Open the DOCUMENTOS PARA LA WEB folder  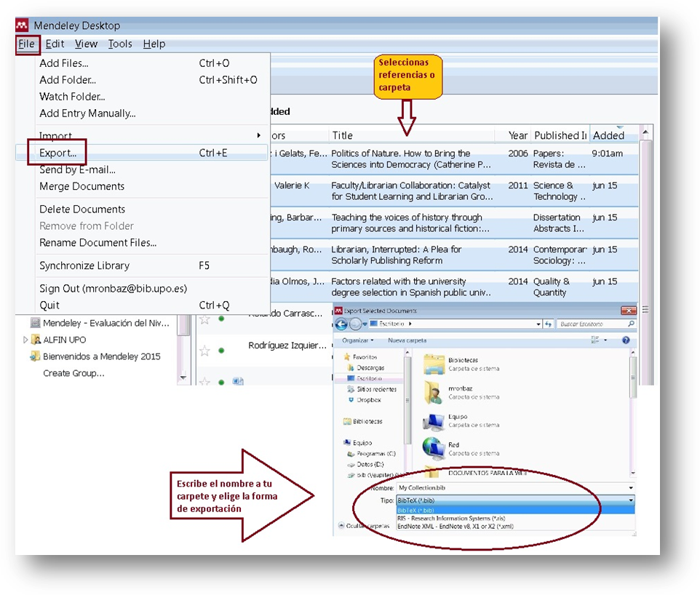(487, 473)
